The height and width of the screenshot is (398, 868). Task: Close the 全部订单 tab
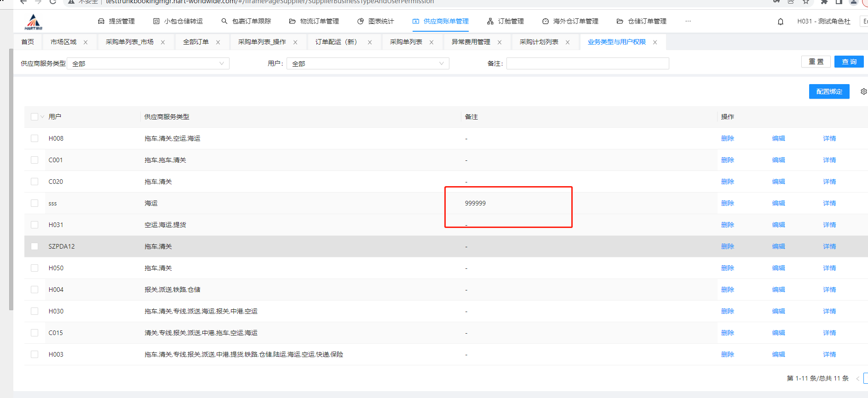pyautogui.click(x=218, y=42)
